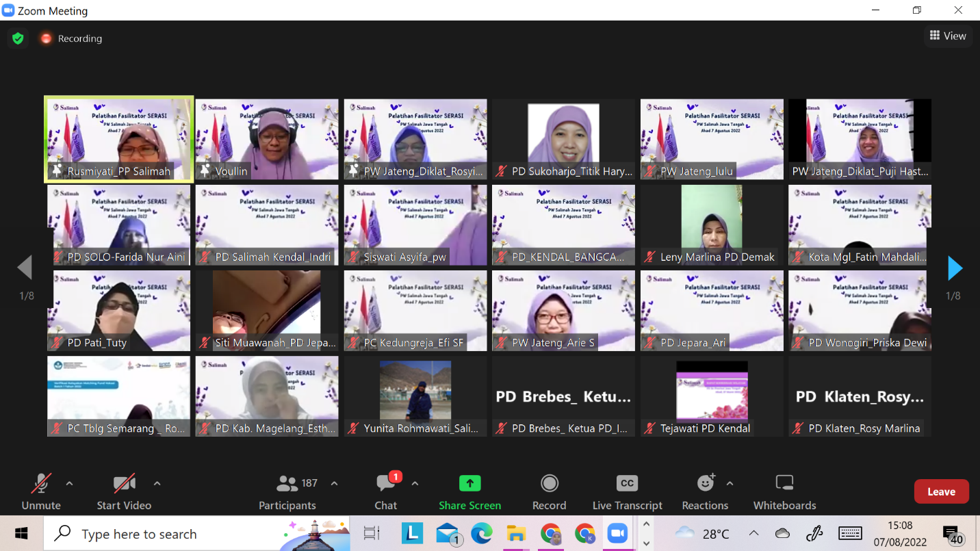Click the red Recording indicator
Screen dimensions: 980x551
pyautogui.click(x=70, y=38)
